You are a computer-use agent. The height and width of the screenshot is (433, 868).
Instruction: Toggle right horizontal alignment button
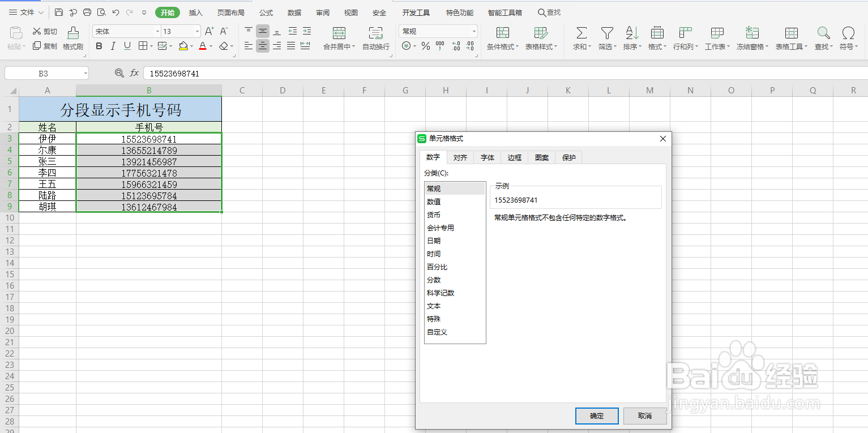point(277,46)
